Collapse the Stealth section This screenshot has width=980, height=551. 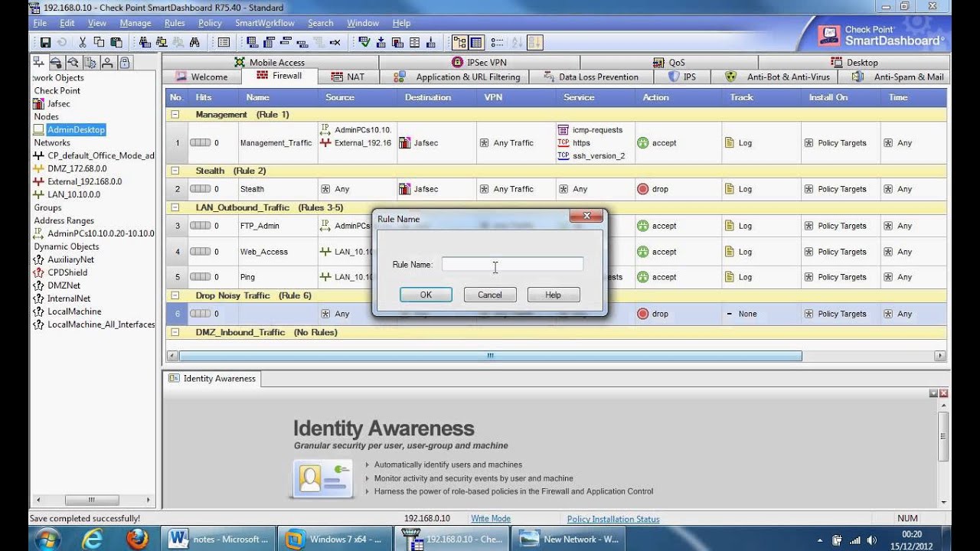pyautogui.click(x=175, y=171)
